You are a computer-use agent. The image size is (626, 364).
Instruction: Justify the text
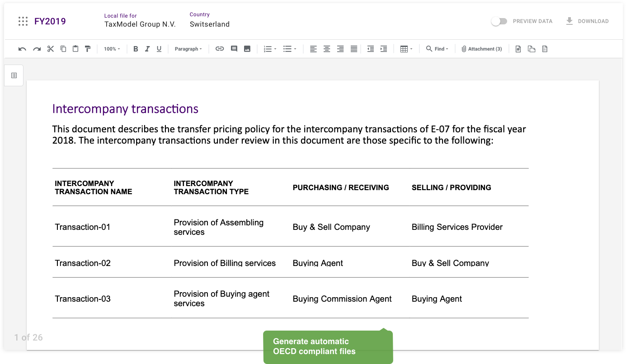click(354, 49)
